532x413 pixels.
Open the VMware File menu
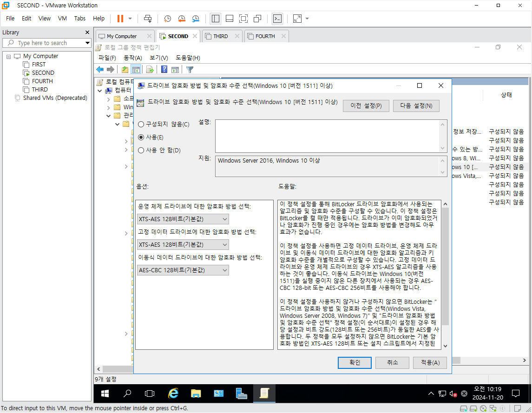pyautogui.click(x=10, y=18)
